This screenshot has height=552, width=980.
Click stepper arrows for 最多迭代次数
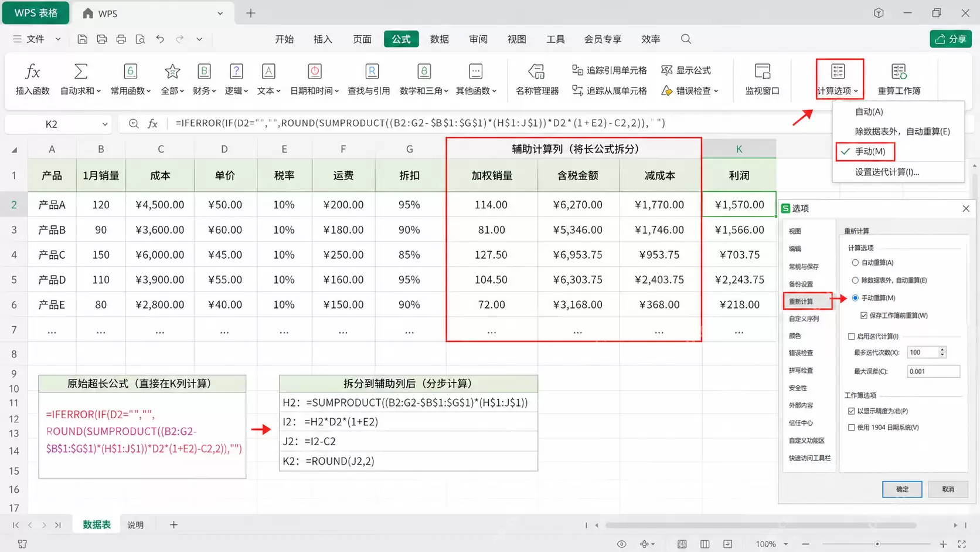(x=942, y=353)
